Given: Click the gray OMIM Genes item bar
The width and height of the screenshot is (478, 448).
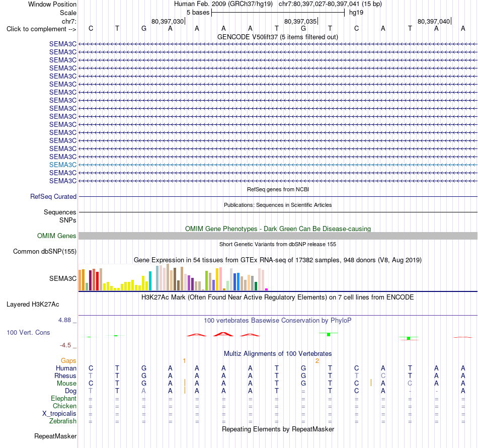Looking at the screenshot, I should click(x=278, y=236).
